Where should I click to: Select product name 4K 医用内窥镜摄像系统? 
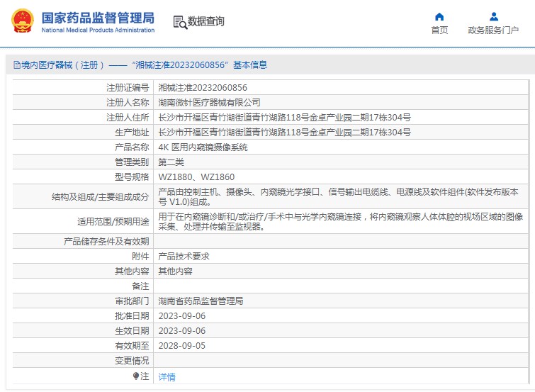coord(203,147)
